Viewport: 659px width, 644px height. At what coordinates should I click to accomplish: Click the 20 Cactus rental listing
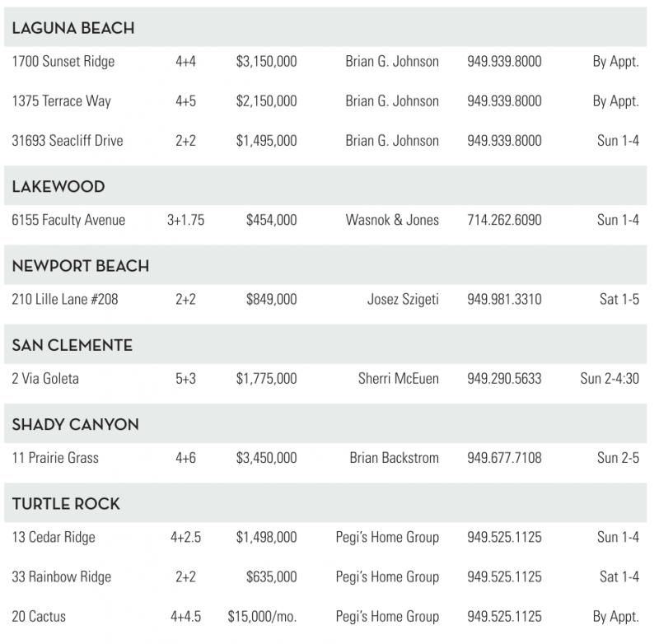(x=39, y=616)
